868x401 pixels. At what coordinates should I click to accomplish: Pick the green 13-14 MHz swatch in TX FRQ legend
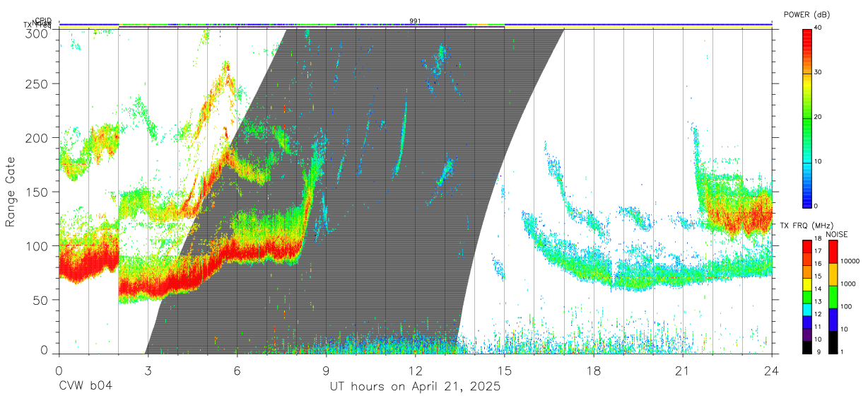[x=807, y=297]
